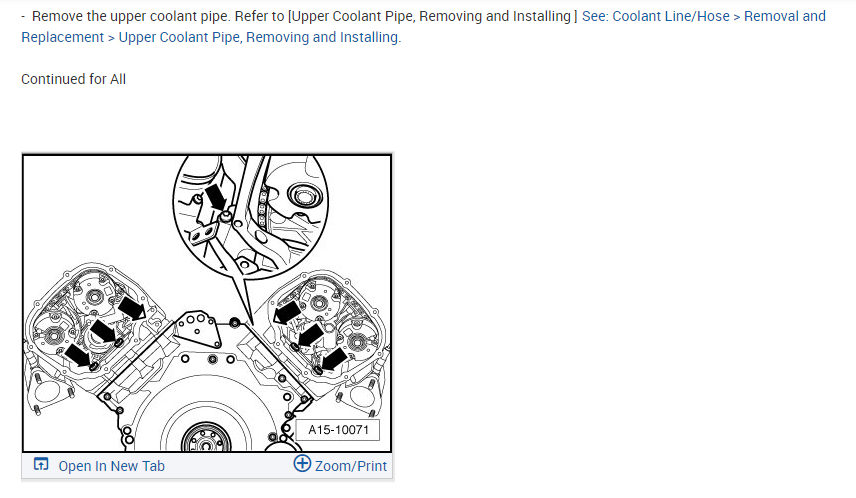Click the lowest arrow on left cylinder head
This screenshot has width=856, height=498.
click(79, 356)
